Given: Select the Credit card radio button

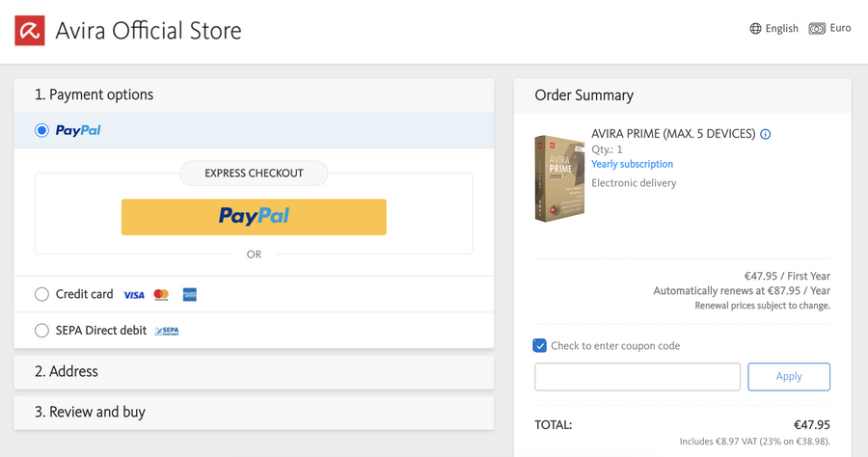Looking at the screenshot, I should pyautogui.click(x=41, y=294).
